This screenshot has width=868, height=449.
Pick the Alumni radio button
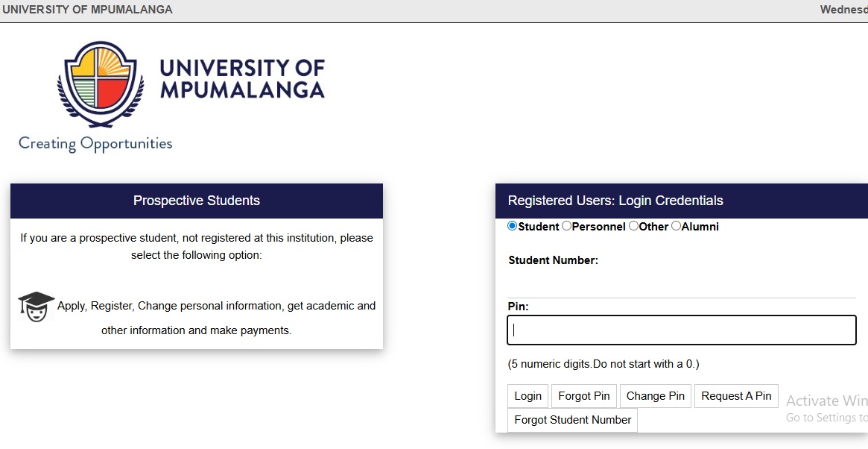click(676, 226)
